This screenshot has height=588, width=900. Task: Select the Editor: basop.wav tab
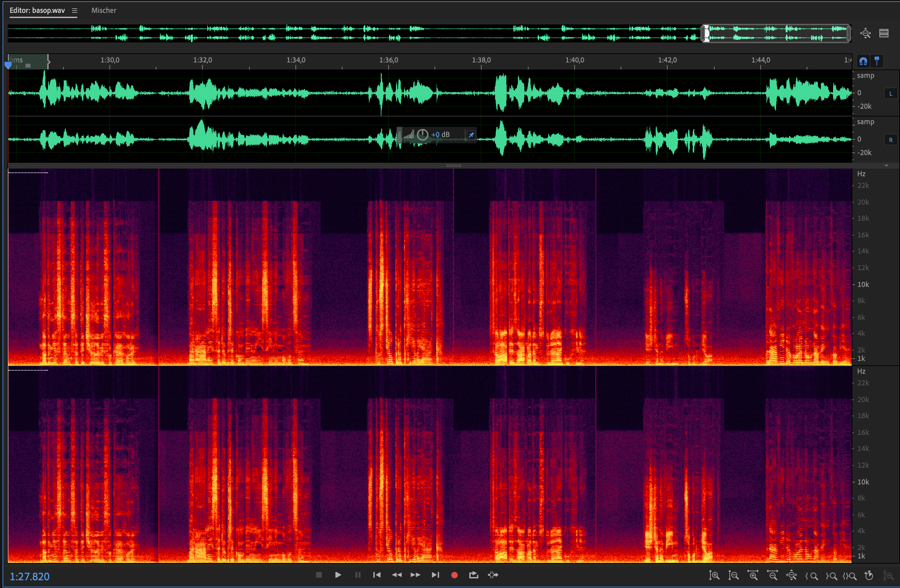tap(37, 11)
